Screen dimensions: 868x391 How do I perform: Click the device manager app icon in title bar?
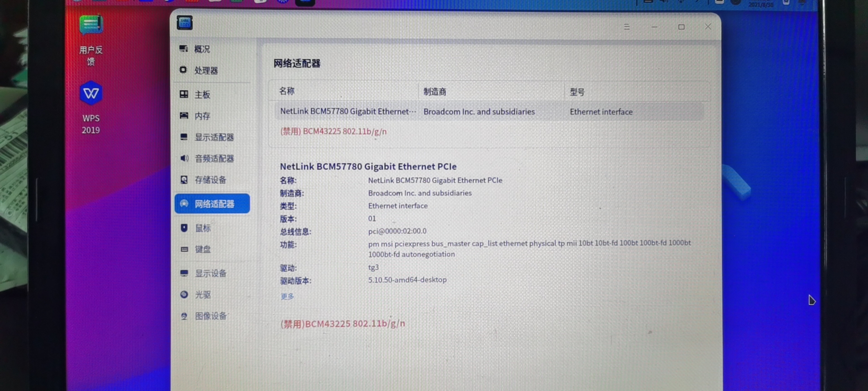click(x=184, y=23)
